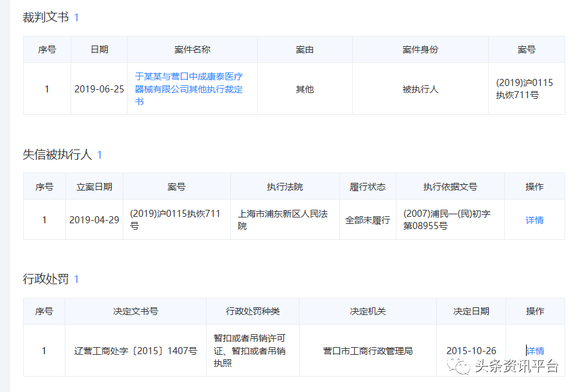Click the 失信被执行人 section heading

tap(57, 155)
